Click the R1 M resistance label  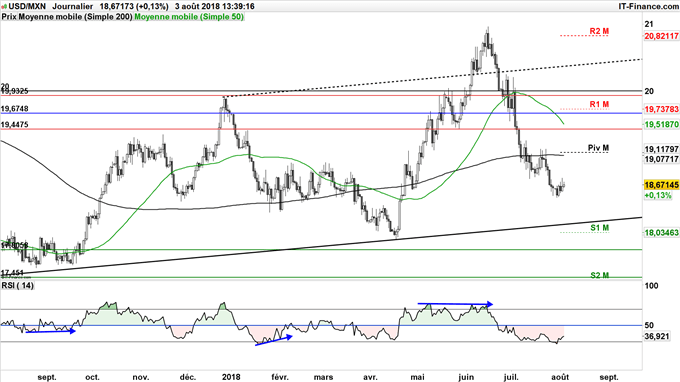pyautogui.click(x=599, y=104)
